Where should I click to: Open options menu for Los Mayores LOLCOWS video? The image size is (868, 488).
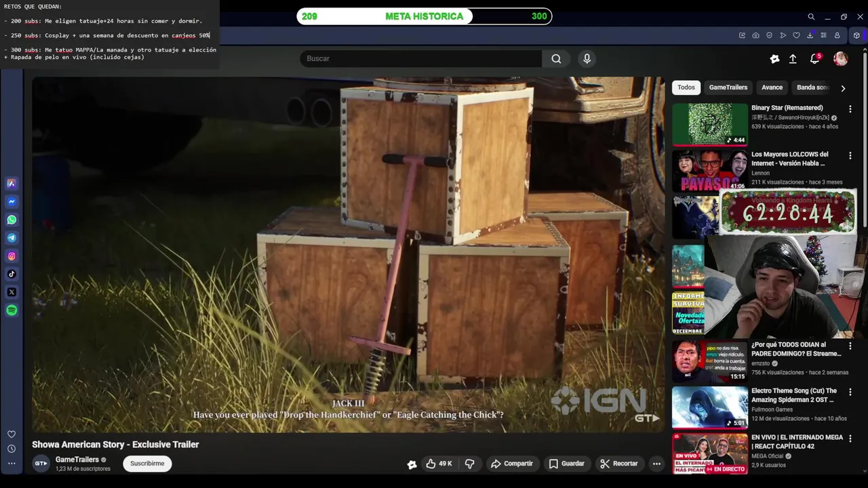tap(850, 156)
